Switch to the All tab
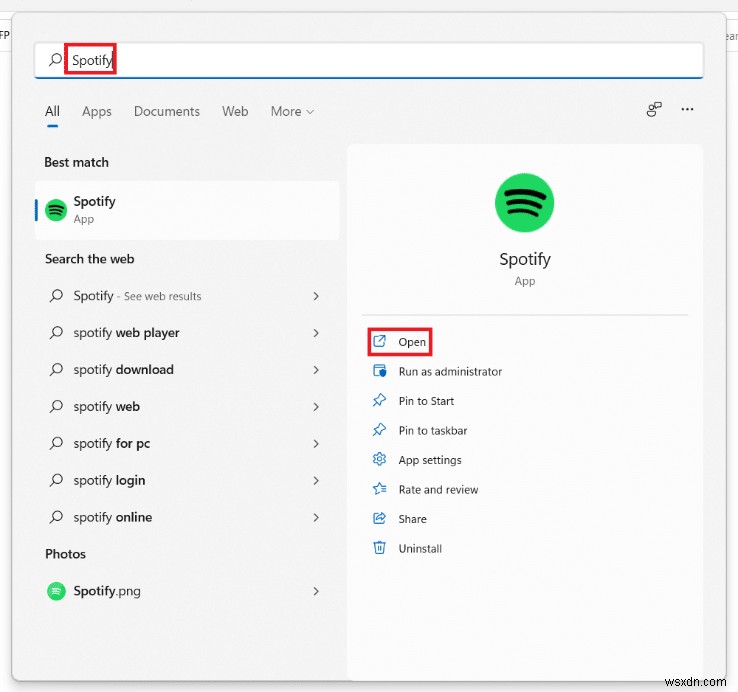738x692 pixels. point(52,112)
